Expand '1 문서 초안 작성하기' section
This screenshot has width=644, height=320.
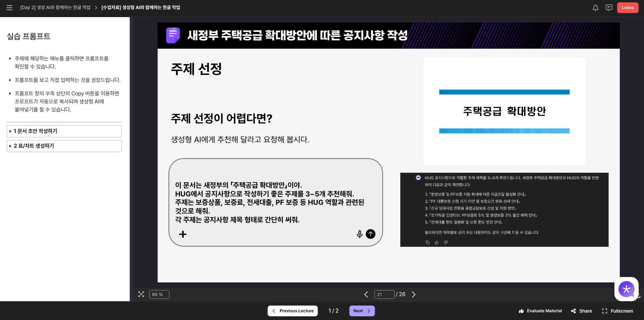pos(64,131)
